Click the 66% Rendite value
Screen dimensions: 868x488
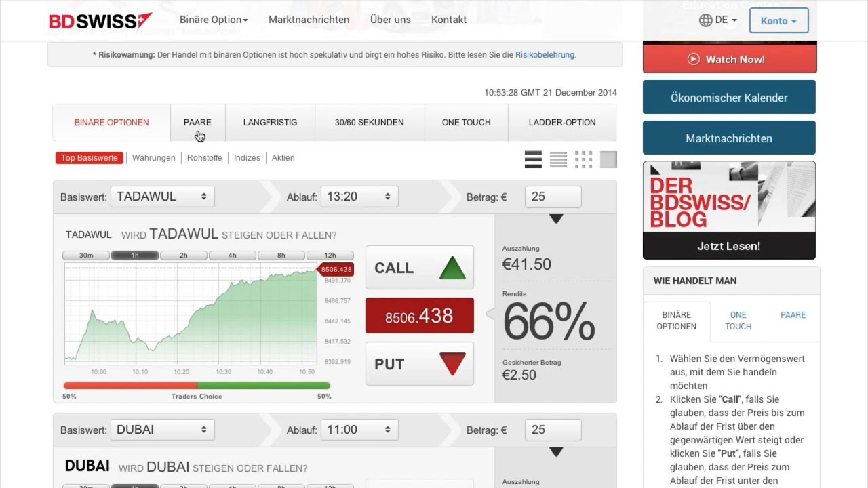pyautogui.click(x=549, y=321)
